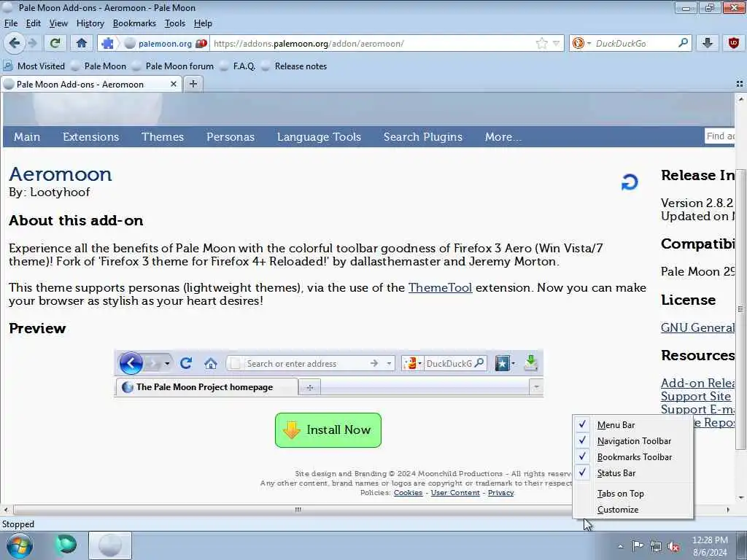
Task: Enable Tabs on Top in the context menu
Action: point(632,494)
